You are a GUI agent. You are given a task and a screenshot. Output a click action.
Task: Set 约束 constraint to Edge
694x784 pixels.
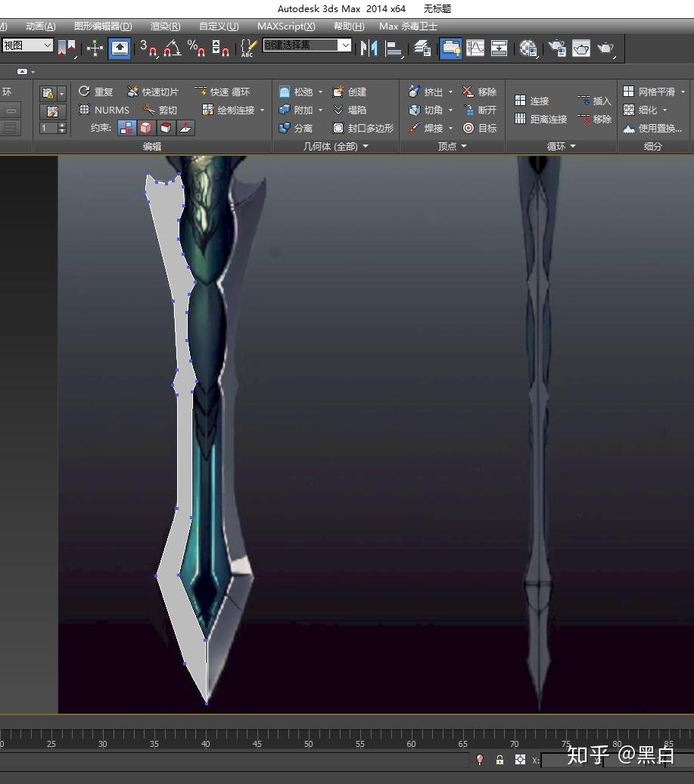tap(145, 128)
